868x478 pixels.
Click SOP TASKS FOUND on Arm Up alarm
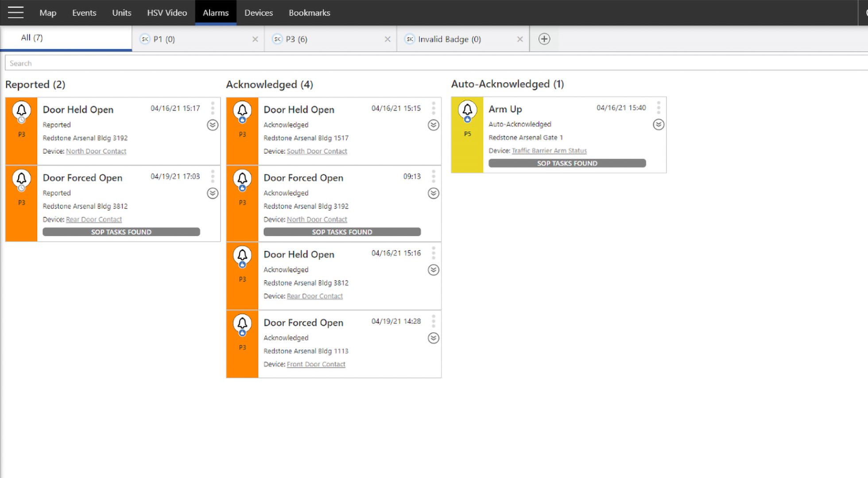567,163
